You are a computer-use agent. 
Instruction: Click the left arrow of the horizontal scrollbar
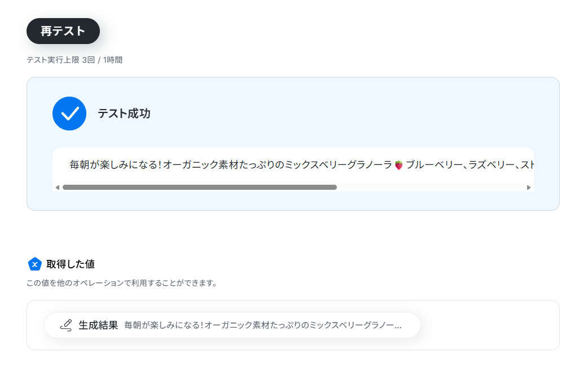click(x=58, y=188)
